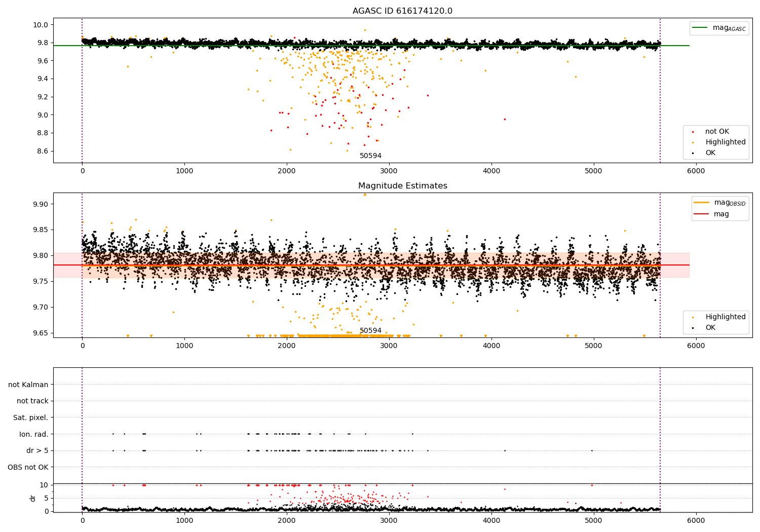Click orange line sample beside mag OBSID

tap(702, 203)
